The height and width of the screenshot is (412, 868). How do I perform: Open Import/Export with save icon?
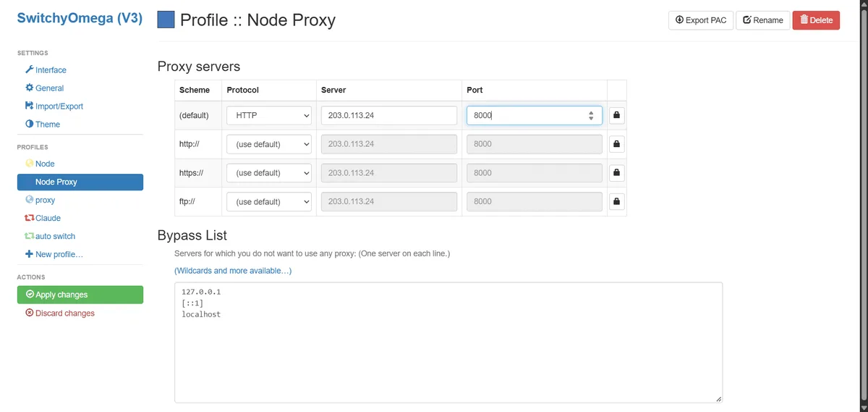pos(54,106)
